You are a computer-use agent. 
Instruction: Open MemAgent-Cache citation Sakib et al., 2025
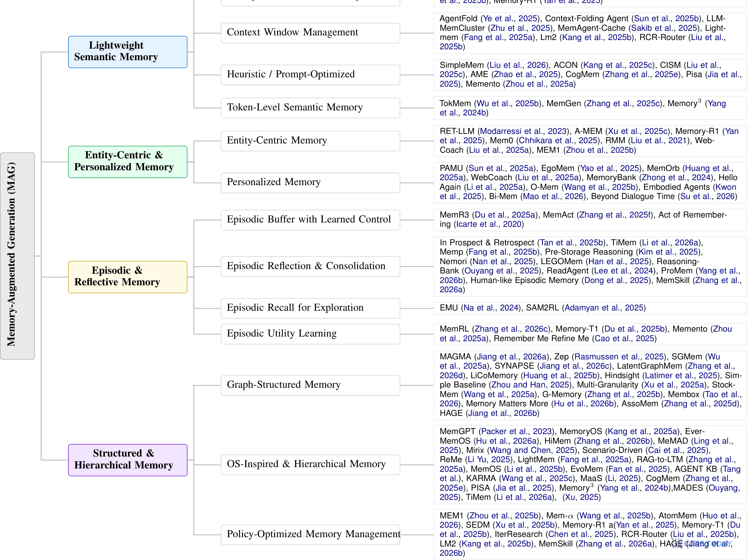click(x=664, y=28)
